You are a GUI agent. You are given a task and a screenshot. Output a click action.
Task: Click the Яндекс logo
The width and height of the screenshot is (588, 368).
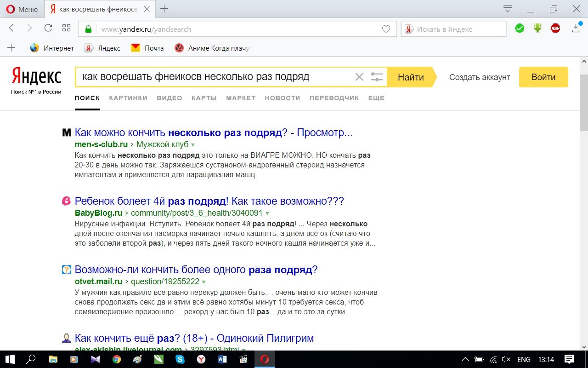(x=36, y=76)
